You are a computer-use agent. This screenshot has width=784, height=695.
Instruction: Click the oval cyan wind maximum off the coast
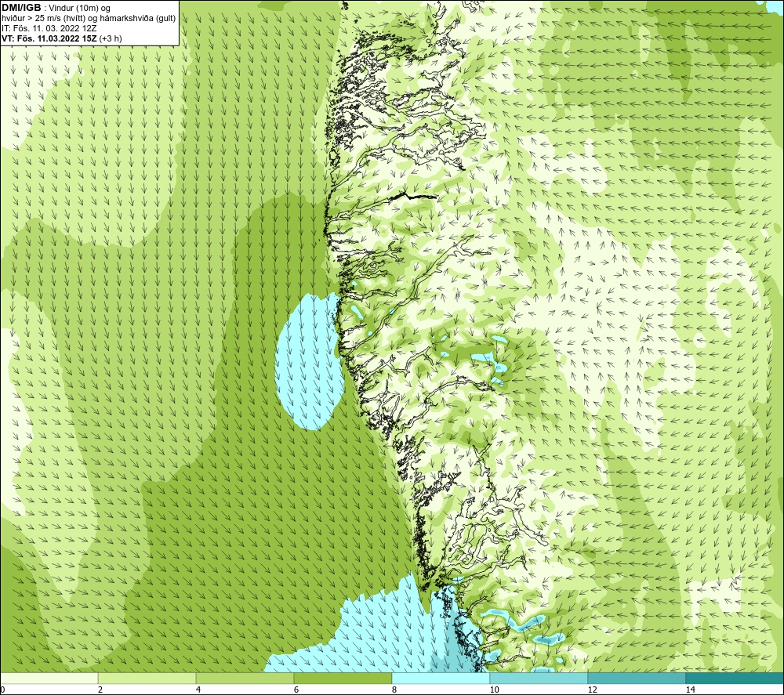(x=310, y=362)
